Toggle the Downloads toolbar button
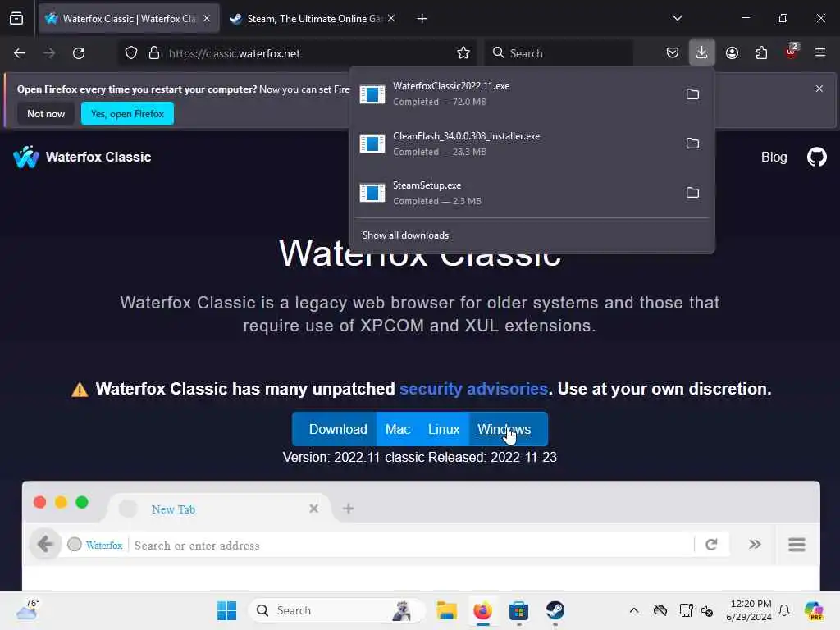The width and height of the screenshot is (840, 630). tap(702, 53)
